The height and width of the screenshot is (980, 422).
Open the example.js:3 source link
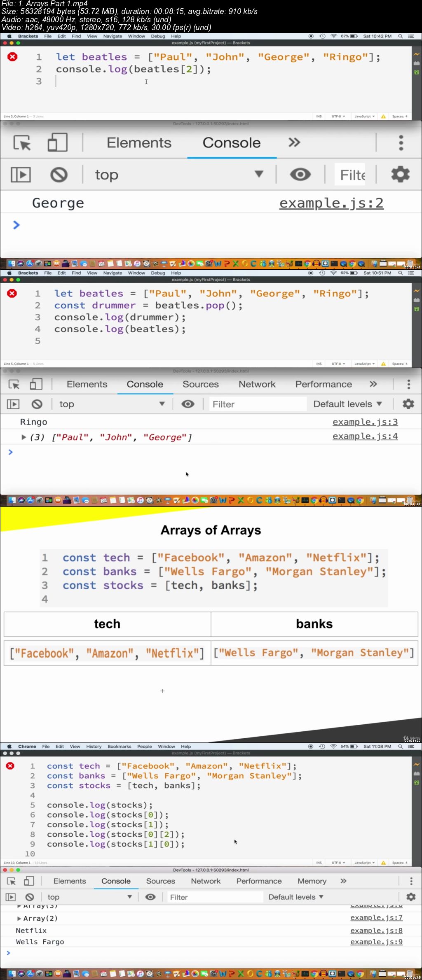pos(365,422)
